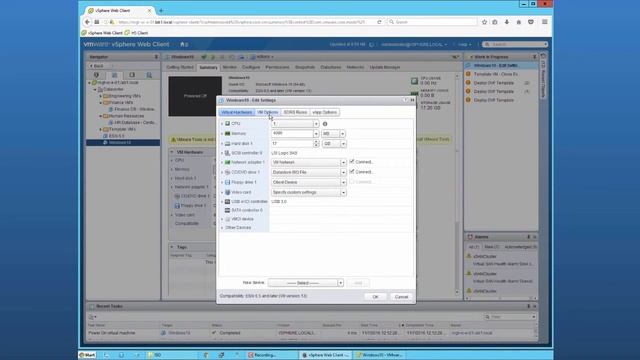Close the Alarms panel

pyautogui.click(x=535, y=237)
